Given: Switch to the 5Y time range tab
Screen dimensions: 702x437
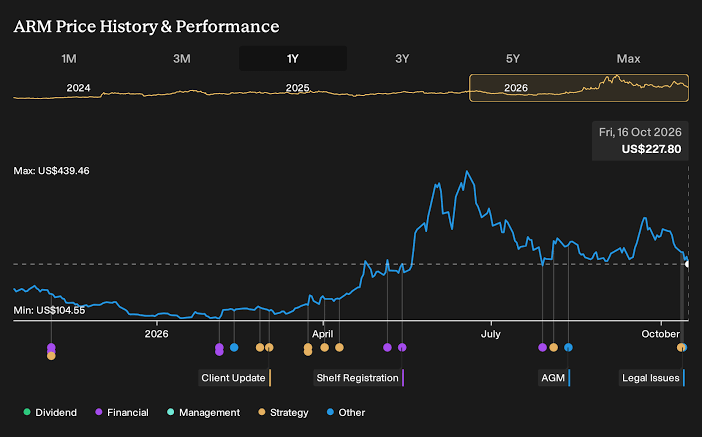Looking at the screenshot, I should (513, 59).
